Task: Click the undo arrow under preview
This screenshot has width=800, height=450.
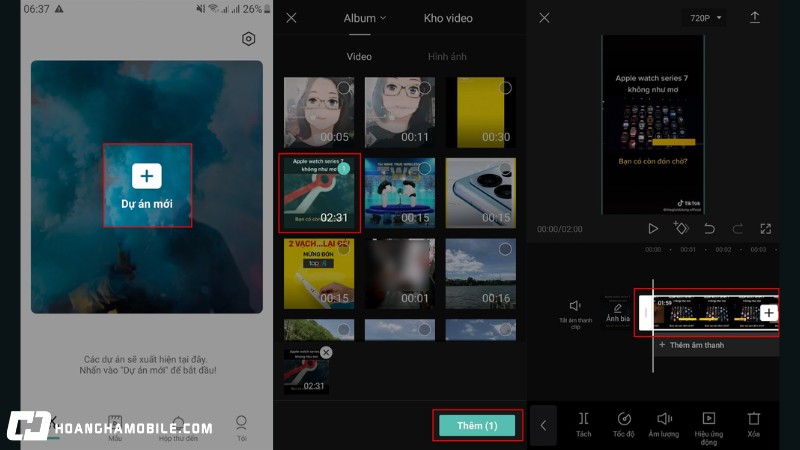Action: tap(709, 229)
